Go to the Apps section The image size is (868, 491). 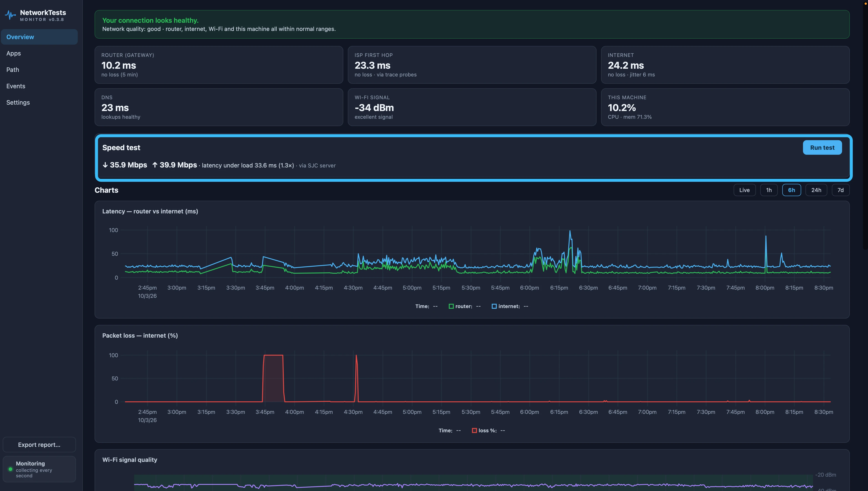(x=39, y=53)
